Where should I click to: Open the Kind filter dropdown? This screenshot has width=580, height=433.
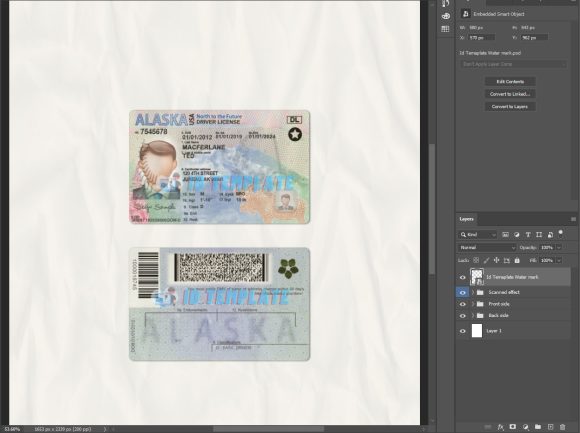coord(478,235)
